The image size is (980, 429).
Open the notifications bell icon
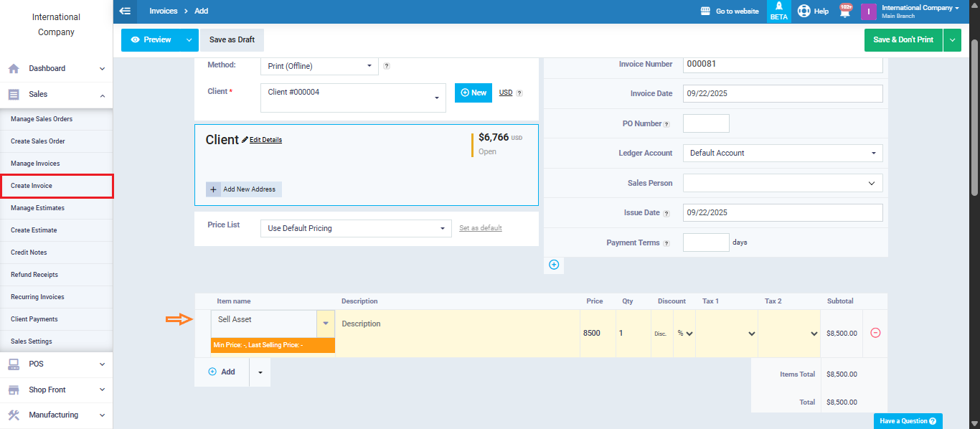[844, 11]
